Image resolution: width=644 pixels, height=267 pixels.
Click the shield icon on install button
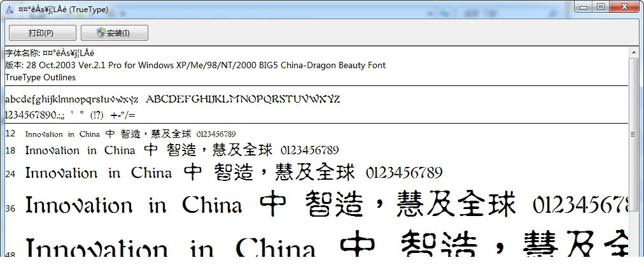tap(101, 32)
